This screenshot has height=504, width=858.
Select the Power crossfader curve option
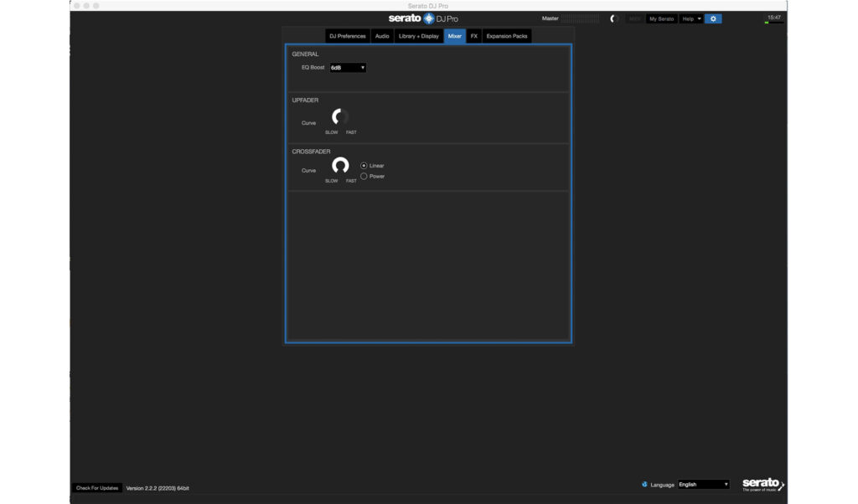(x=364, y=176)
